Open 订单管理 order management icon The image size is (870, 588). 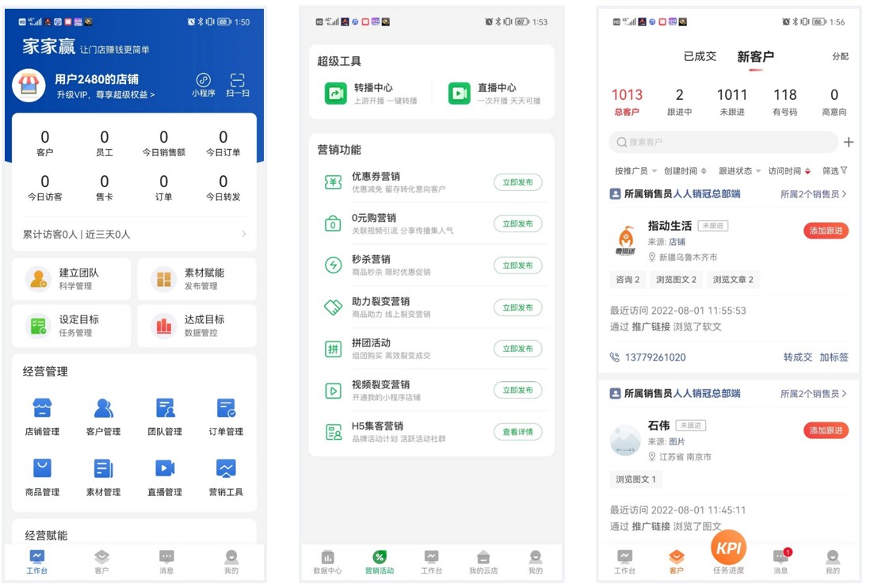click(x=226, y=417)
